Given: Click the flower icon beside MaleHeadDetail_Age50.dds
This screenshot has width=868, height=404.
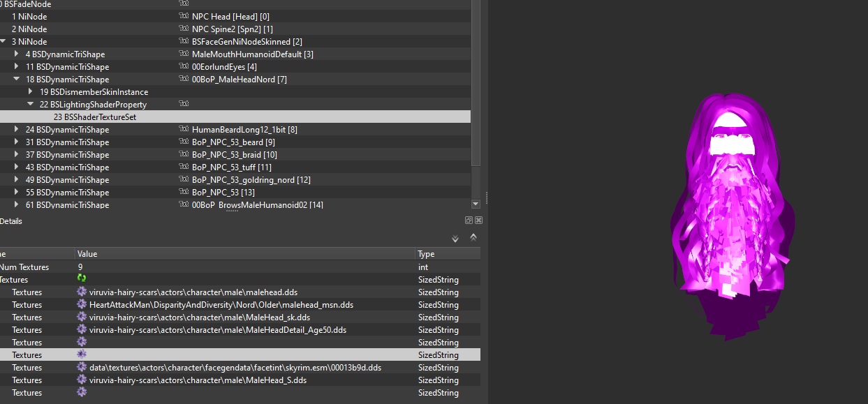Looking at the screenshot, I should pyautogui.click(x=82, y=329).
